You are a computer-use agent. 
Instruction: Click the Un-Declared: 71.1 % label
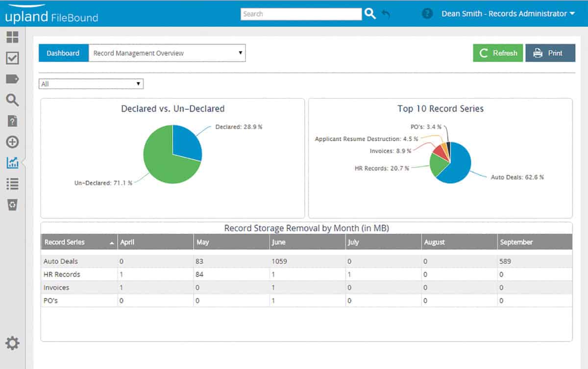[102, 183]
